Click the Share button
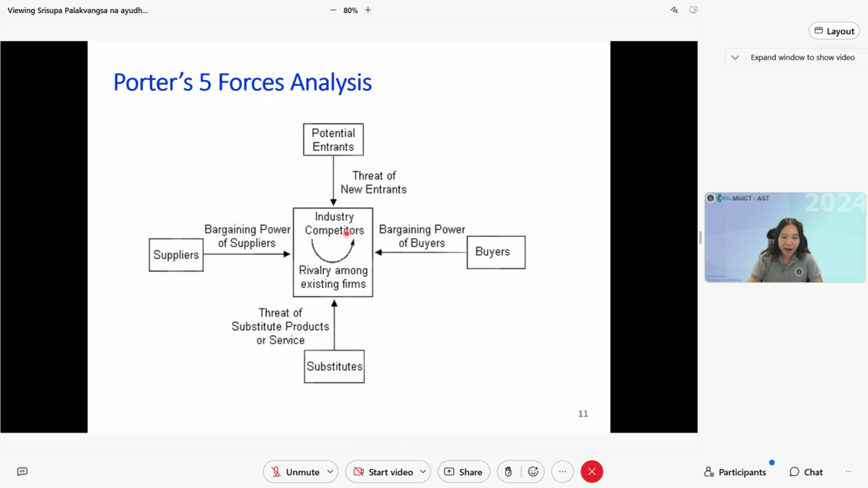The image size is (868, 488). (463, 472)
